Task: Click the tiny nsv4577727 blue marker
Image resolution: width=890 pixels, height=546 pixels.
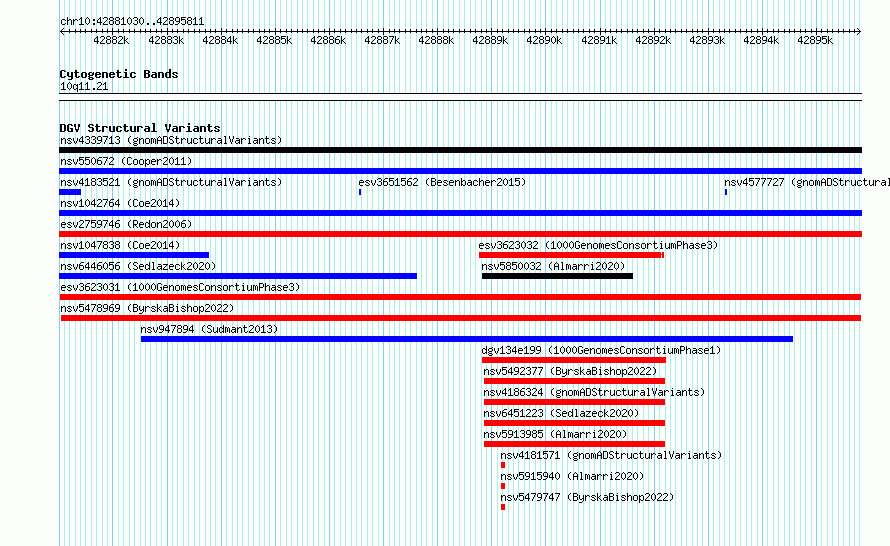Action: pyautogui.click(x=726, y=192)
